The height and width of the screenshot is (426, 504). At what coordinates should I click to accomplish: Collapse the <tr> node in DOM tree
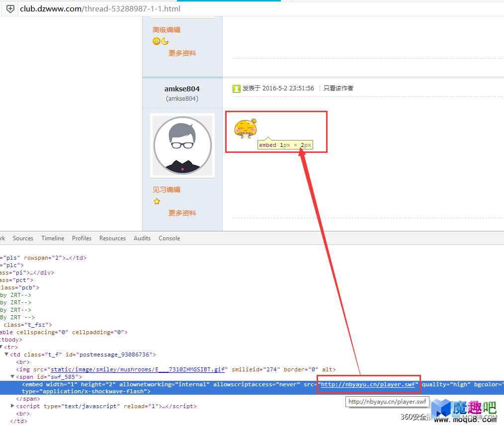click(x=1, y=347)
